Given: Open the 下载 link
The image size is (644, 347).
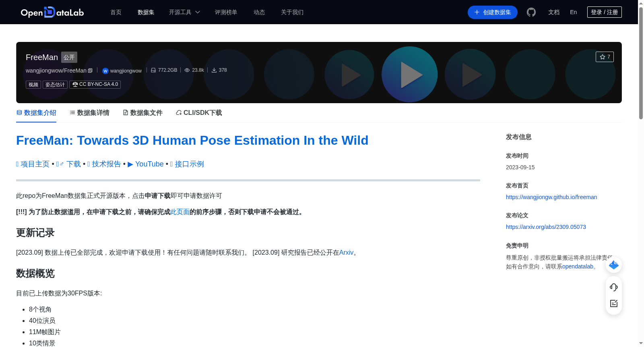Looking at the screenshot, I should 68,164.
